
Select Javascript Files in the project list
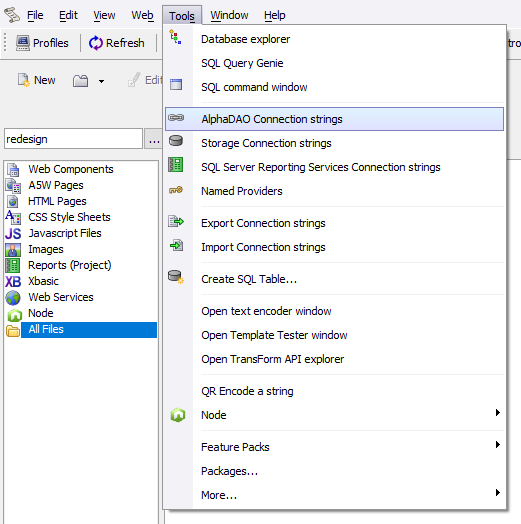tap(65, 233)
